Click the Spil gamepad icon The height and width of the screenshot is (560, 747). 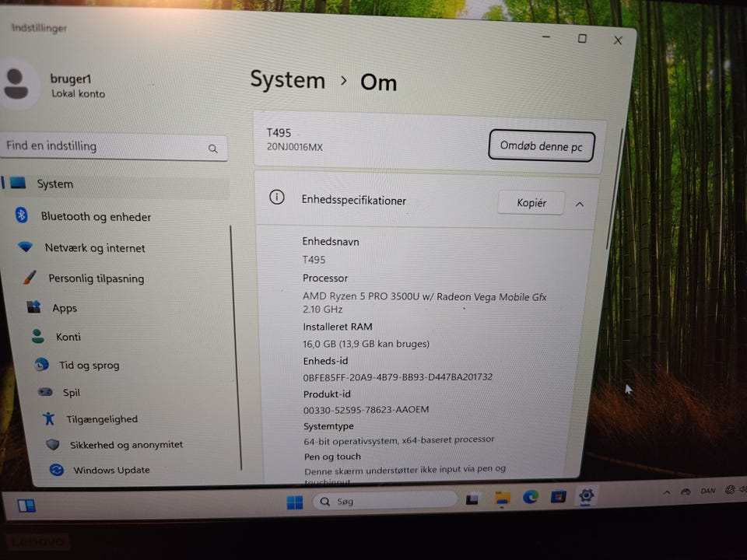[45, 392]
